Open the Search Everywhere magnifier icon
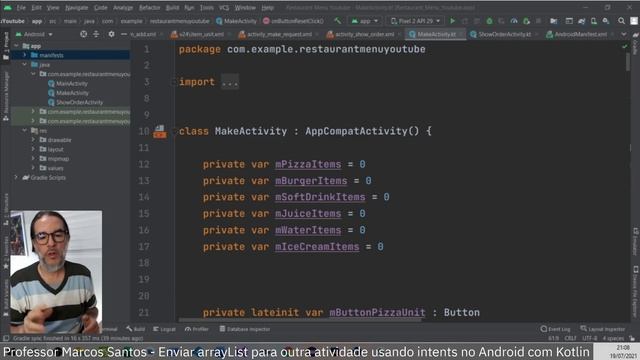Screen dimensions: 640x360 [621, 21]
